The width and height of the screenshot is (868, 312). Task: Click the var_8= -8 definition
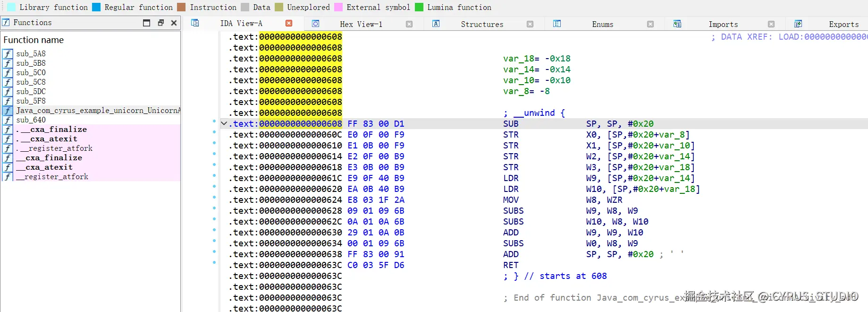[x=526, y=91]
